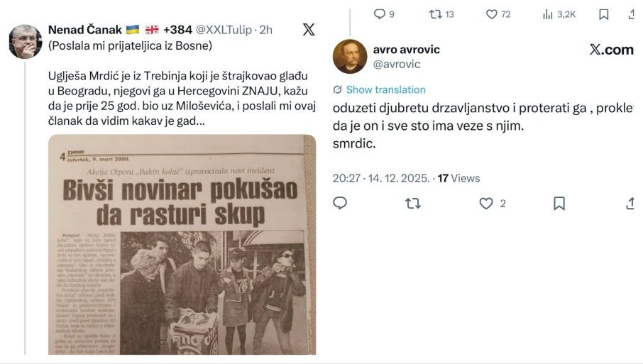
Task: Click the 20:27 · 14. 12. 2025. timestamp
Action: point(381,178)
